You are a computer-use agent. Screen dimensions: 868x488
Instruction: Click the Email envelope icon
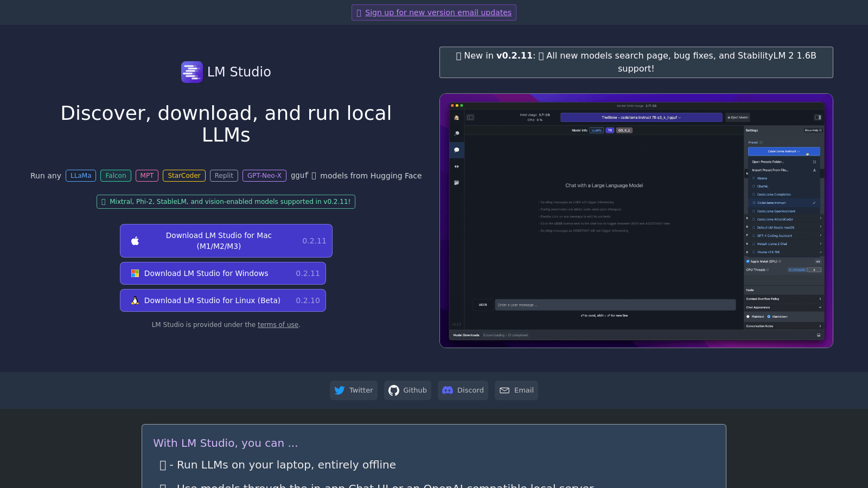point(505,390)
